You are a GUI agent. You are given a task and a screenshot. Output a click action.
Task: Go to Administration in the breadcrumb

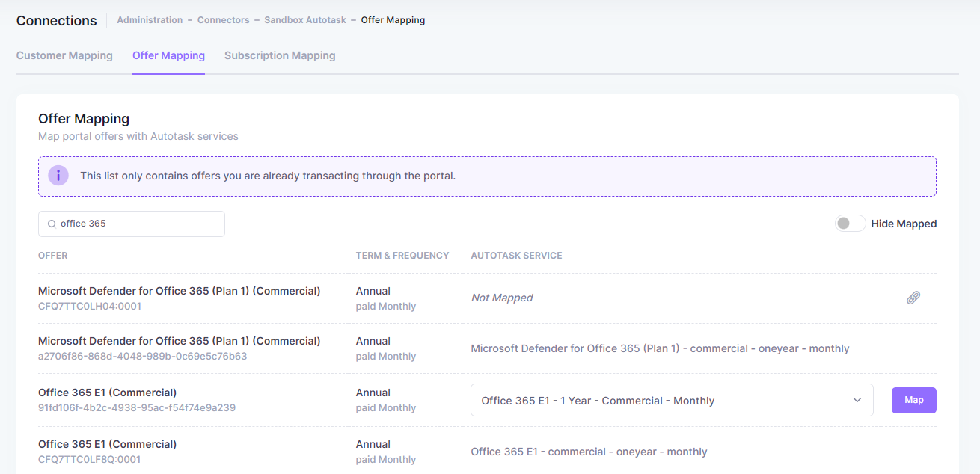(x=150, y=20)
